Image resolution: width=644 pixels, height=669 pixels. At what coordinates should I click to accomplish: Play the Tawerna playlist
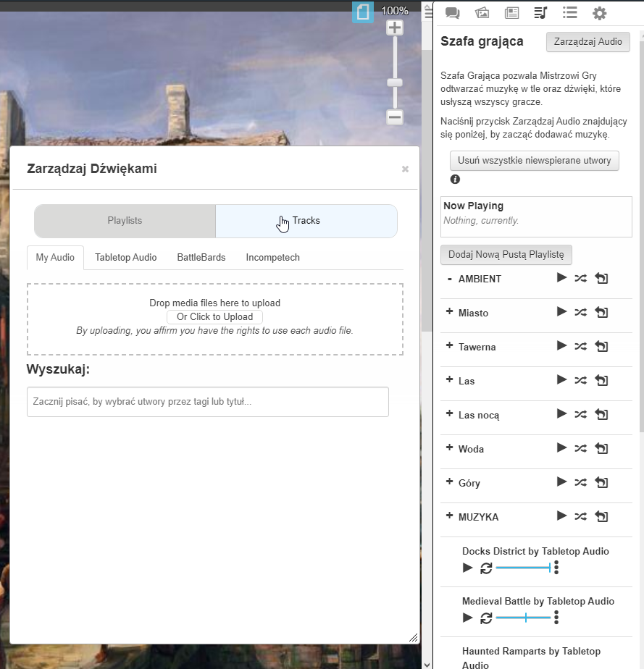(561, 345)
